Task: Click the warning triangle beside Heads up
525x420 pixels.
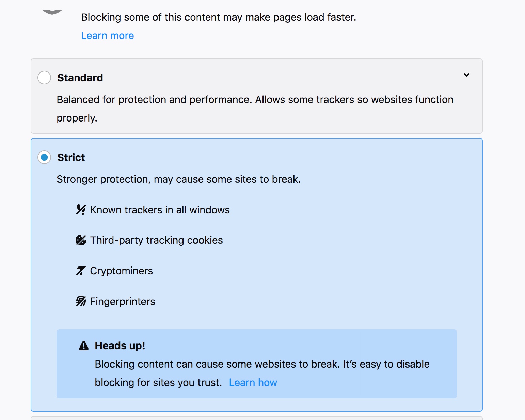Action: (x=84, y=346)
